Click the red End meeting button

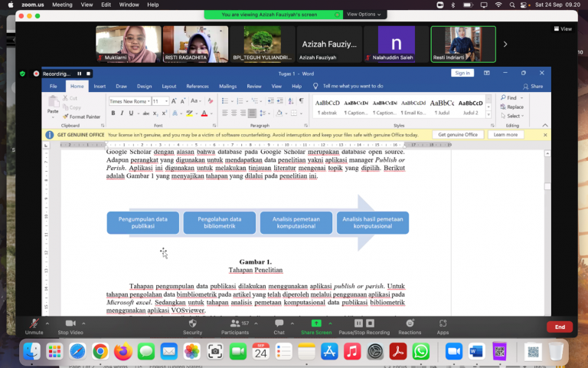point(560,327)
